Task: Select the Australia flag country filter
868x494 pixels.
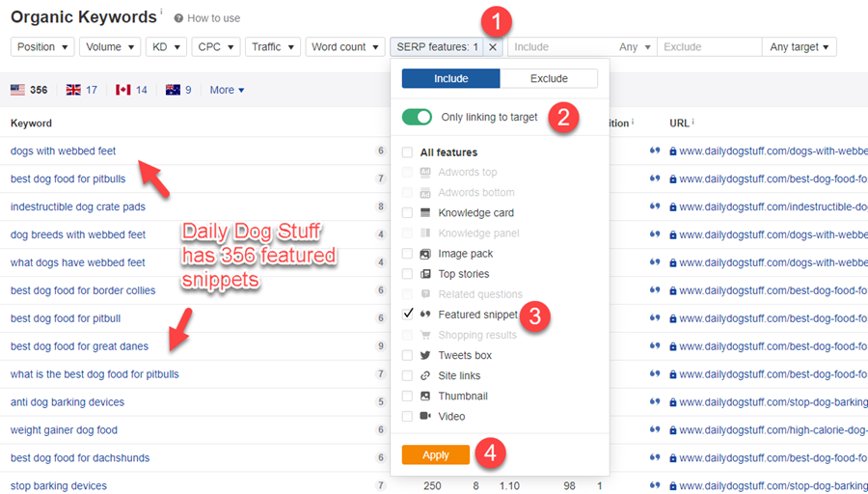Action: click(173, 90)
